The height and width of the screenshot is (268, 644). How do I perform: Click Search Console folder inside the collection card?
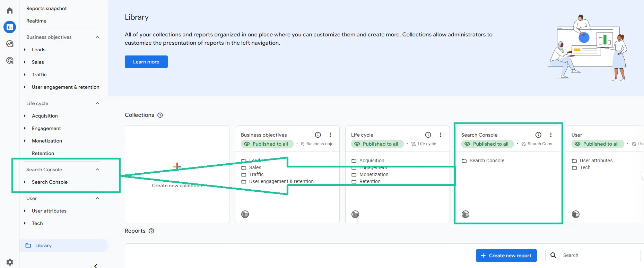click(483, 161)
